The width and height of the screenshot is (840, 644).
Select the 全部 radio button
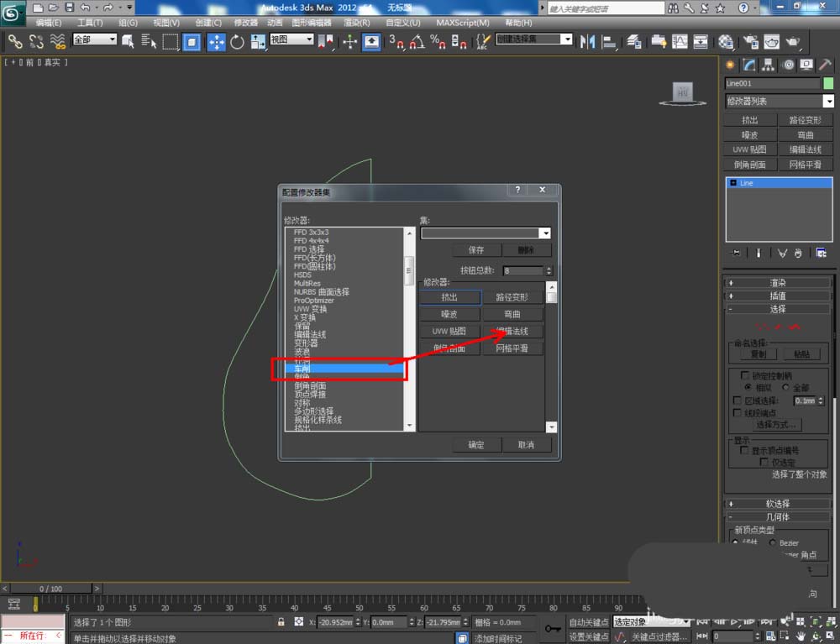pyautogui.click(x=785, y=386)
